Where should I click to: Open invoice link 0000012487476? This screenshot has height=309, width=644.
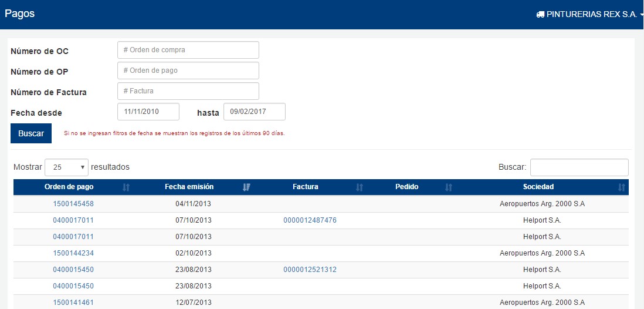click(310, 220)
